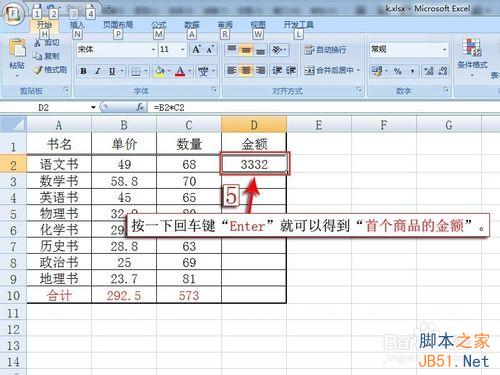The height and width of the screenshot is (375, 500).
Task: Click the formula bar with =B2*C2
Action: click(323, 108)
